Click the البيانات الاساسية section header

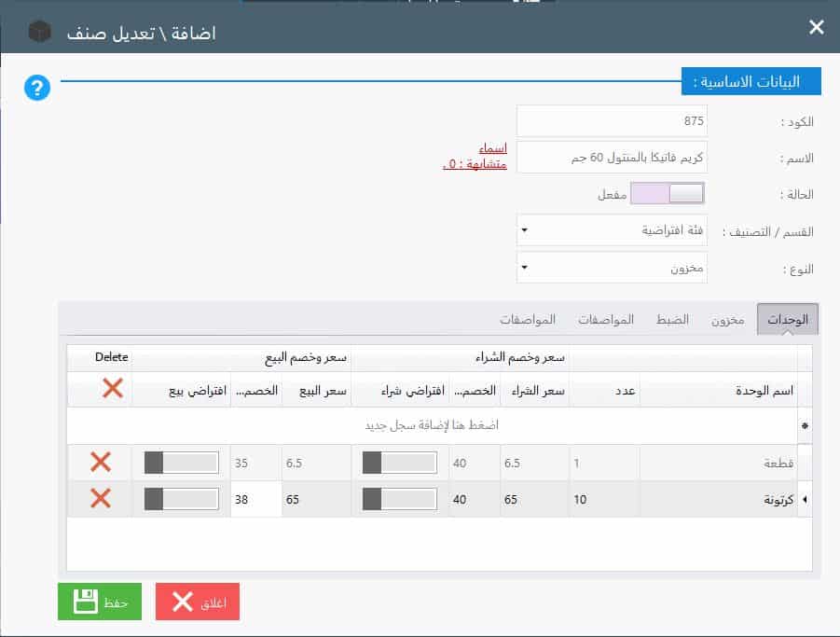click(750, 81)
